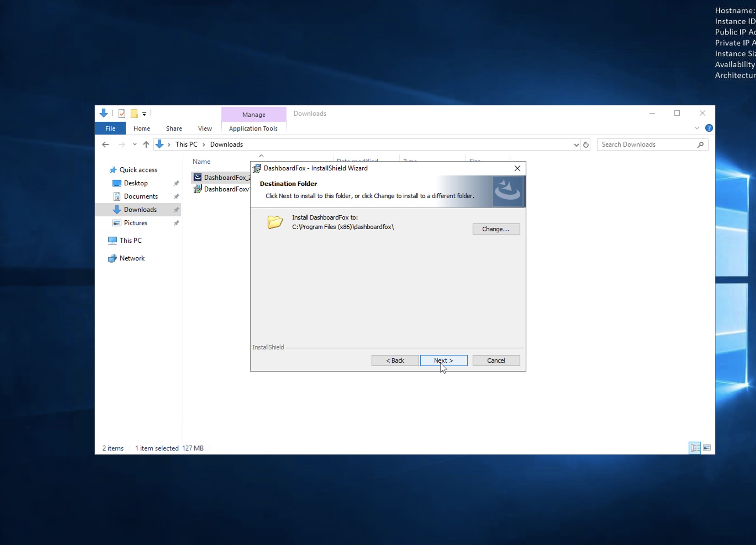Cancel the DashboardFox installation
The height and width of the screenshot is (545, 756).
click(x=496, y=360)
